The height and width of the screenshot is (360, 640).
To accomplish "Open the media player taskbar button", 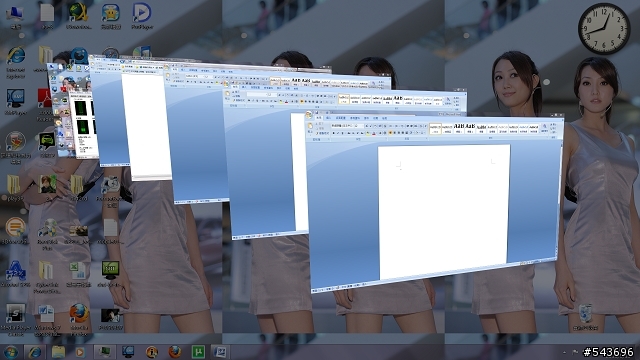I will (x=80, y=352).
